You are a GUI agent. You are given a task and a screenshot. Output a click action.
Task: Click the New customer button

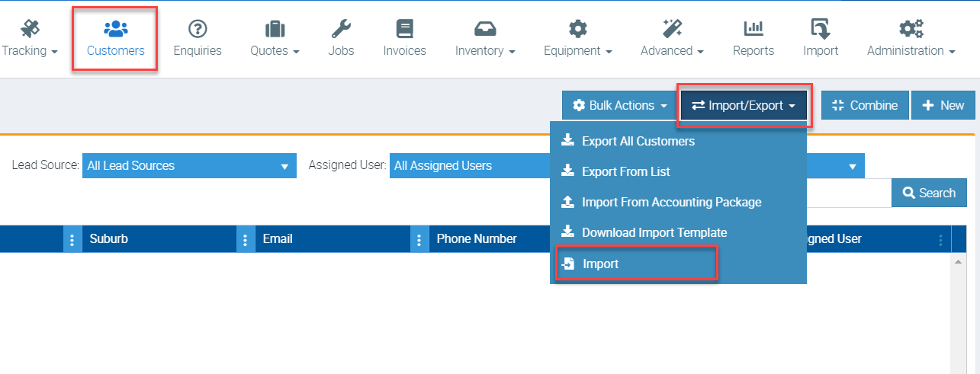pos(943,105)
